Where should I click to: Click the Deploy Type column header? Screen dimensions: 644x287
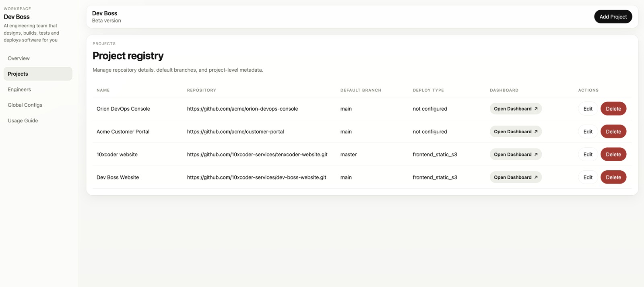[x=428, y=90]
